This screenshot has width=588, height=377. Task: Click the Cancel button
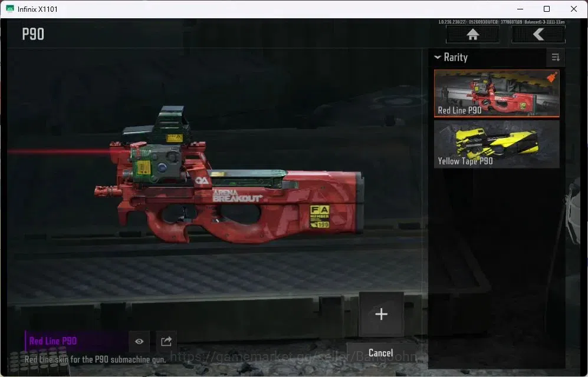[380, 353]
